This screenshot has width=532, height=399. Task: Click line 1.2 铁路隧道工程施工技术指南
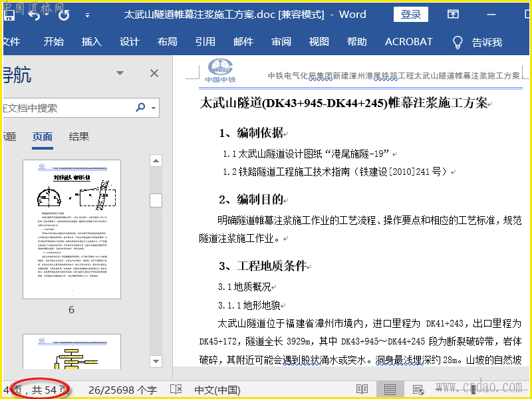[x=335, y=172]
